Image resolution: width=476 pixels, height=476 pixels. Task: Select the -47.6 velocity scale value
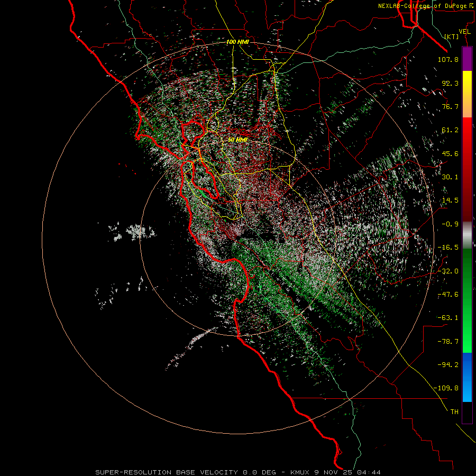[x=448, y=295]
